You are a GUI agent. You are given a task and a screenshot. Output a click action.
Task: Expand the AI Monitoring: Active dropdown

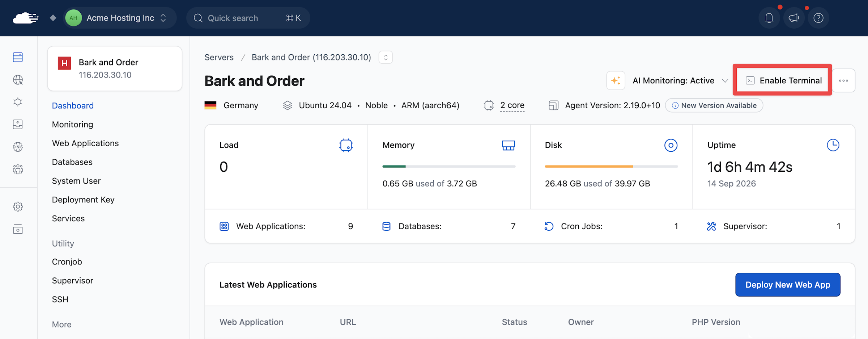tap(680, 80)
